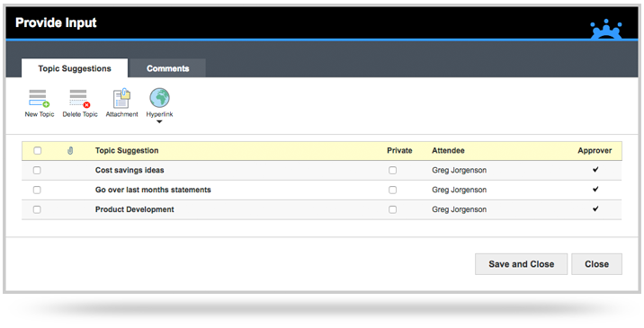Click the Delete Topic icon
644x328 pixels.
[80, 99]
